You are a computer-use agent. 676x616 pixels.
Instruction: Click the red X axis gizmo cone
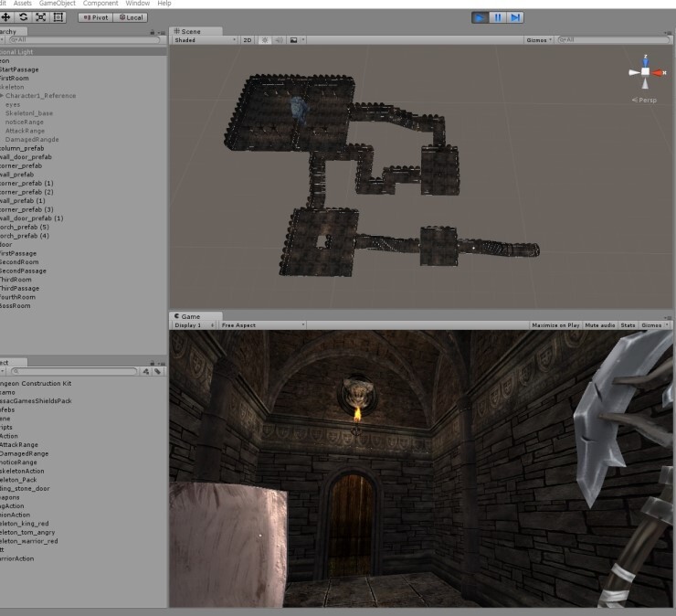[659, 73]
